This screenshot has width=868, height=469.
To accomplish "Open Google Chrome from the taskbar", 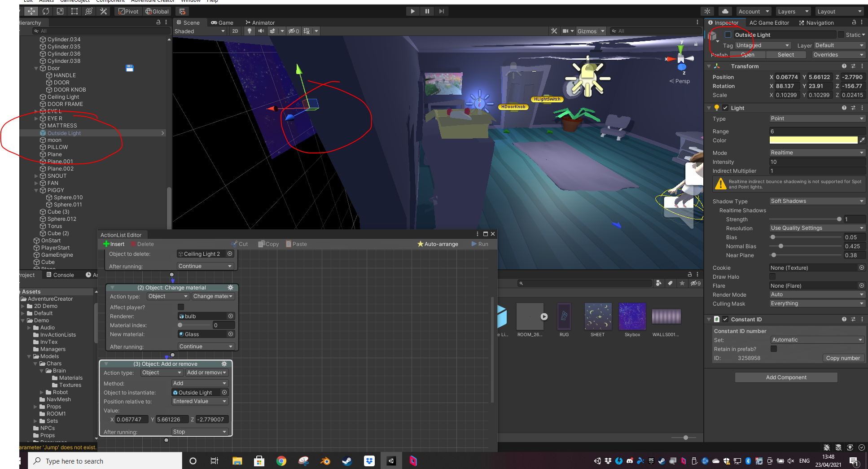I will point(281,461).
